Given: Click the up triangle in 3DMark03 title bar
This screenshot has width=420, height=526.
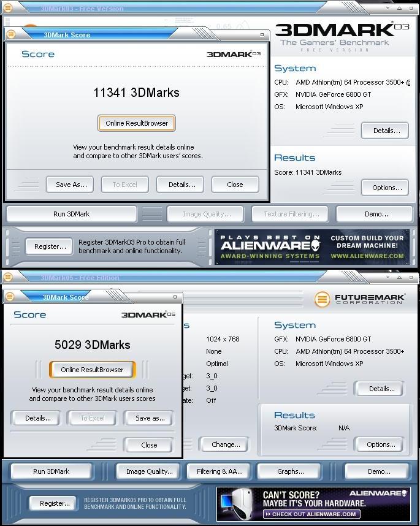Looking at the screenshot, I should point(399,8).
